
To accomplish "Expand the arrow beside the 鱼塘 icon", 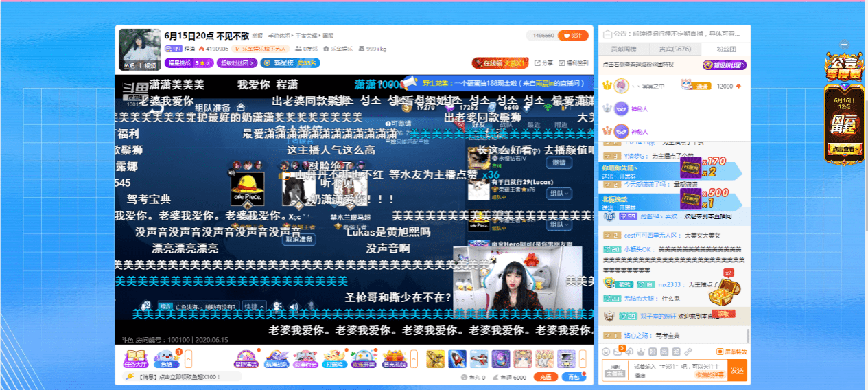I will [189, 358].
